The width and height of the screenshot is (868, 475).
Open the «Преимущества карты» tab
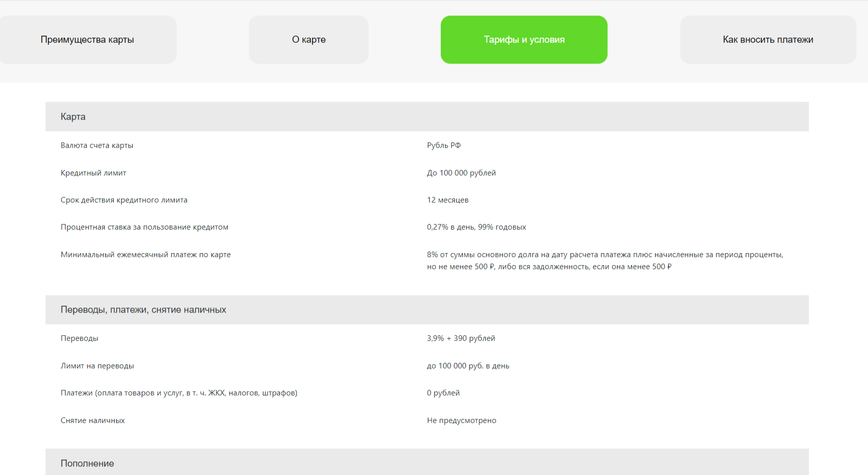tap(87, 40)
